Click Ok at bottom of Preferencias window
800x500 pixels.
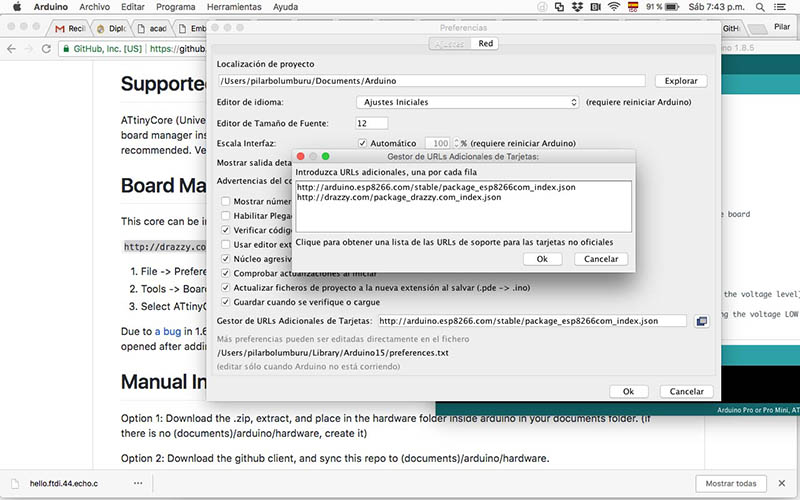(x=628, y=391)
